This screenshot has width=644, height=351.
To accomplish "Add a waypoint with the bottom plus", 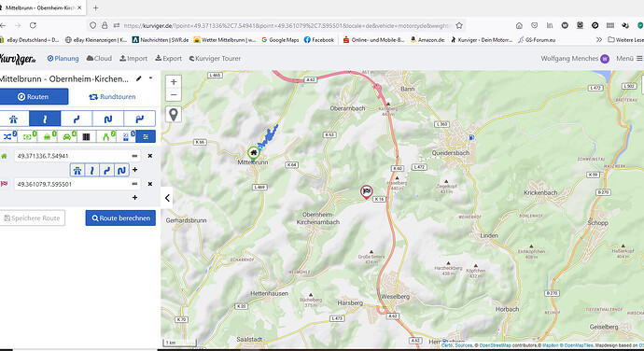I will tap(134, 198).
